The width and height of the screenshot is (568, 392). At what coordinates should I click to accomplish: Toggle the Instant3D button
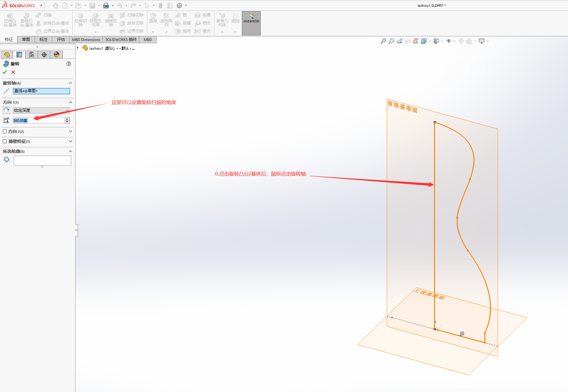251,23
